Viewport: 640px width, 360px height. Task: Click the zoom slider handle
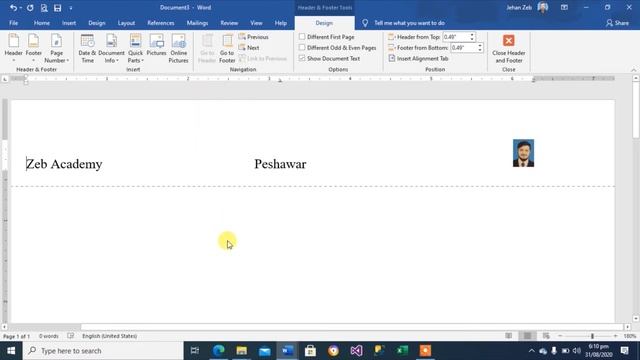pyautogui.click(x=592, y=336)
